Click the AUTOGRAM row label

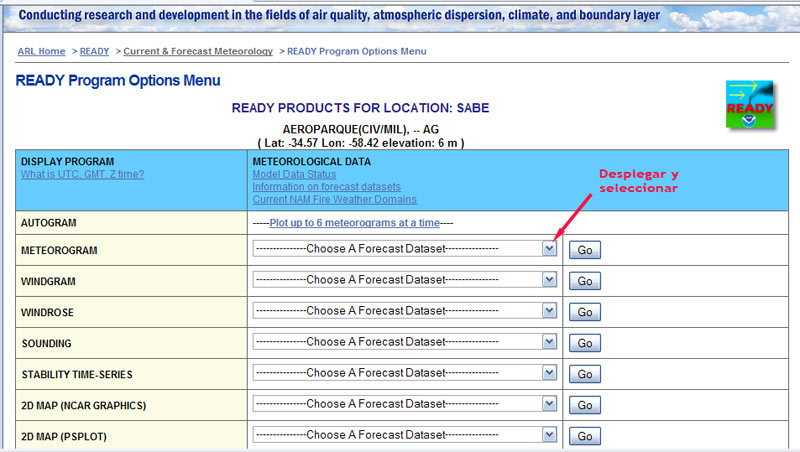pos(48,223)
